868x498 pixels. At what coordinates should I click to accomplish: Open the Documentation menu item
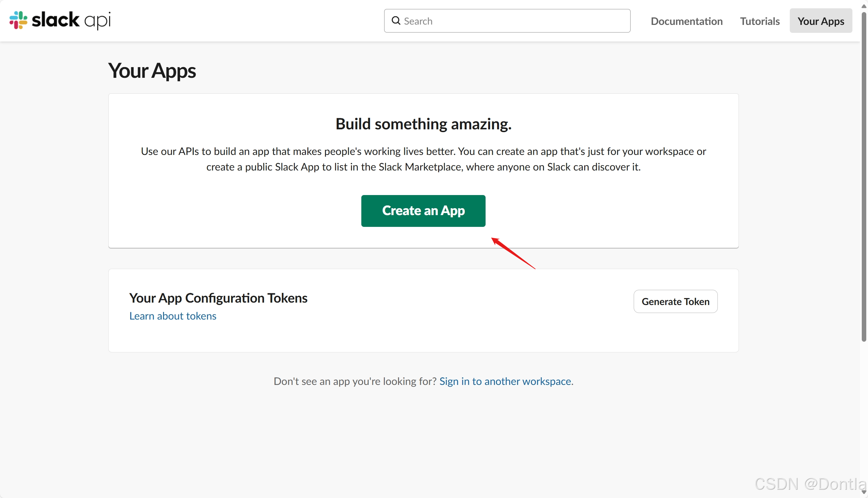pyautogui.click(x=687, y=21)
